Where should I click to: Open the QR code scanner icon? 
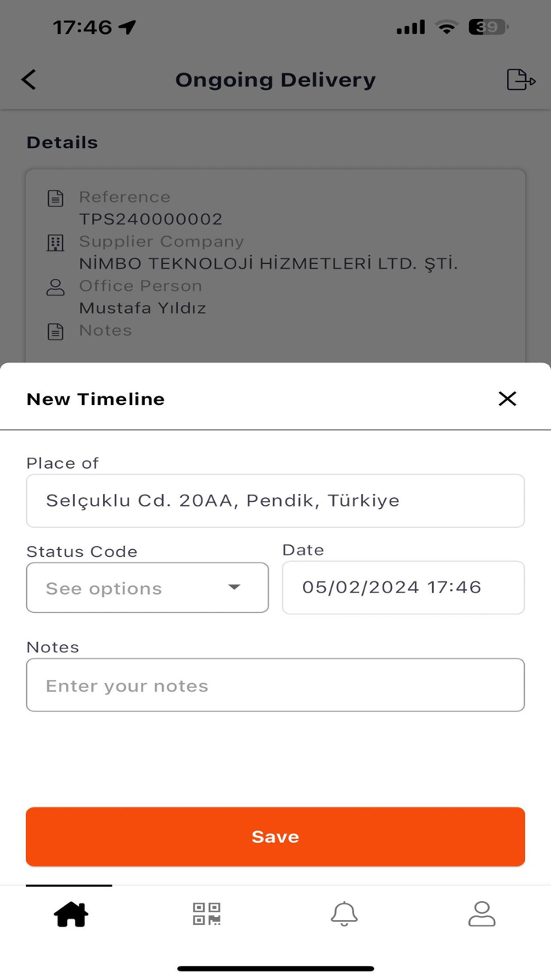pyautogui.click(x=205, y=914)
